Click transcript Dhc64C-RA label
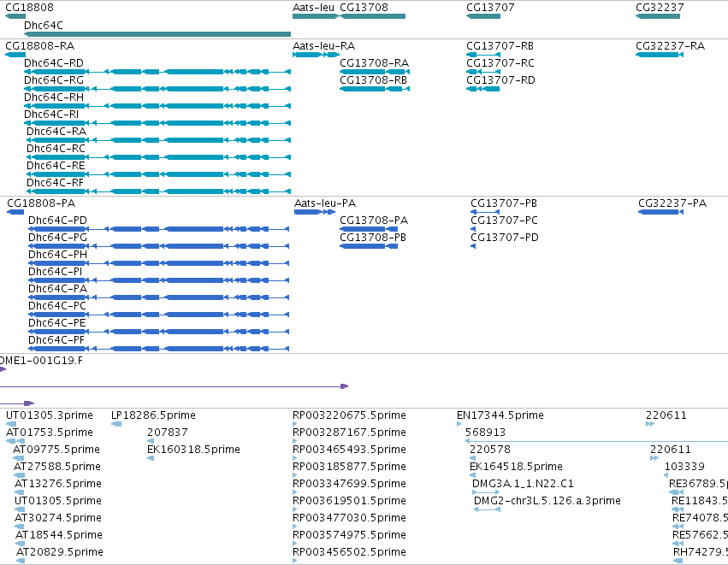Screen dimensions: 728x565 click(x=56, y=132)
